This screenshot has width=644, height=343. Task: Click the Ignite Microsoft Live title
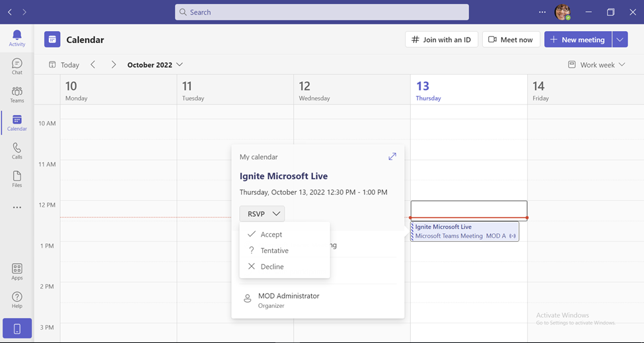pos(283,176)
